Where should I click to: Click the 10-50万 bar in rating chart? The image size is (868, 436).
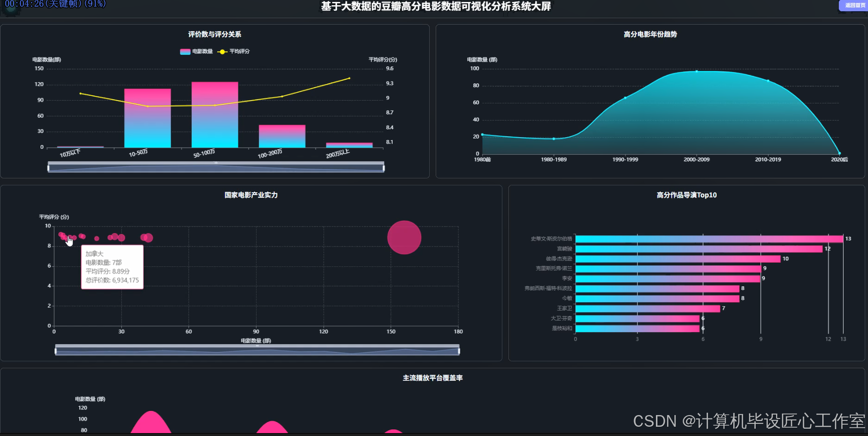147,118
